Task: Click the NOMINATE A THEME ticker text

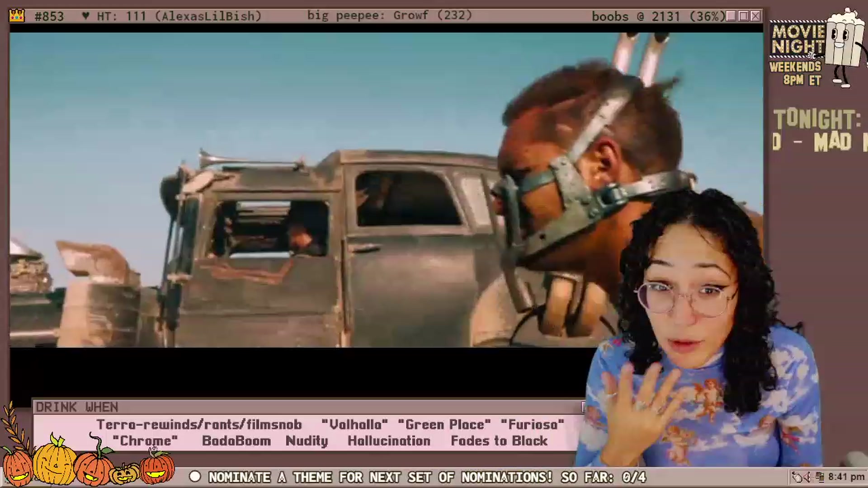Action: pyautogui.click(x=380, y=477)
